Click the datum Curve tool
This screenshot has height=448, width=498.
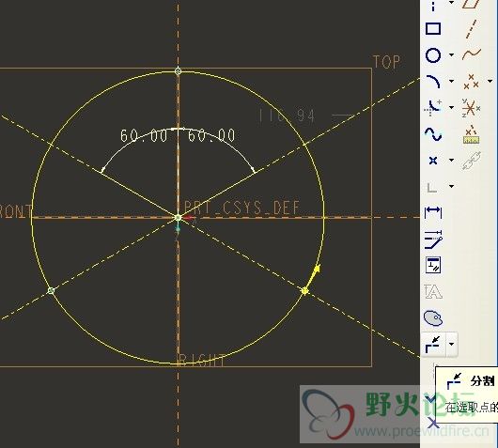[x=472, y=54]
